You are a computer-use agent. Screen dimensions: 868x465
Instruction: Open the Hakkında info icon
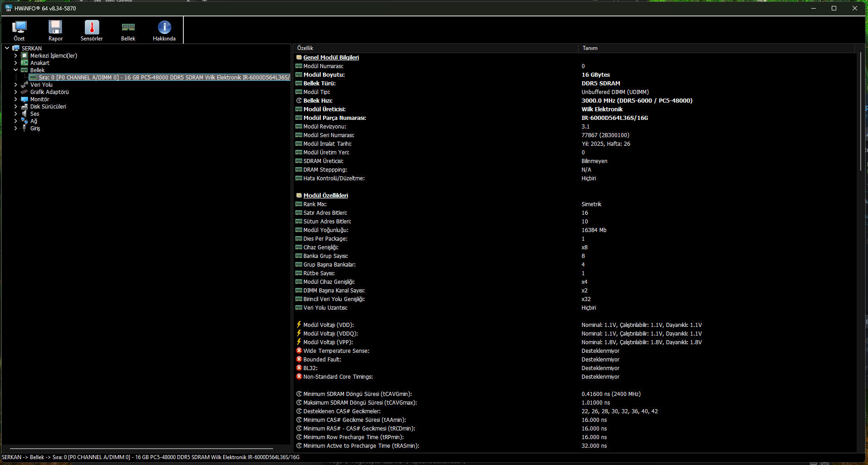tap(164, 27)
